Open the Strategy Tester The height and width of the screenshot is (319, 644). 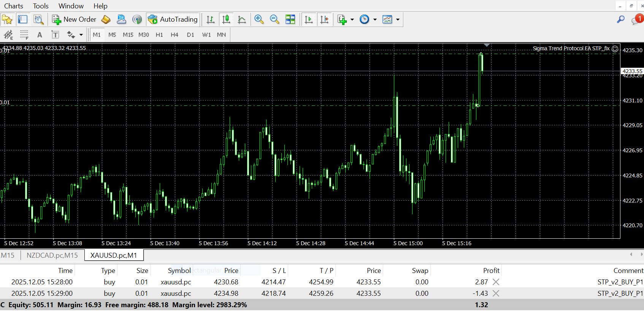coord(38,19)
